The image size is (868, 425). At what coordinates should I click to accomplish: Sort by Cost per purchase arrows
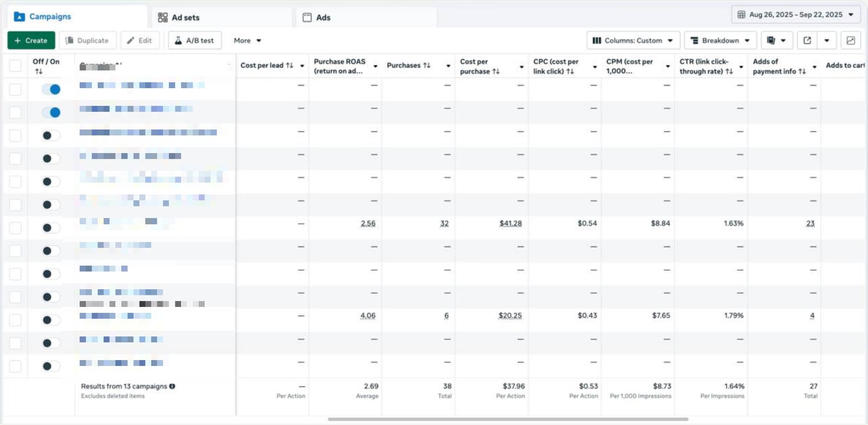[496, 71]
